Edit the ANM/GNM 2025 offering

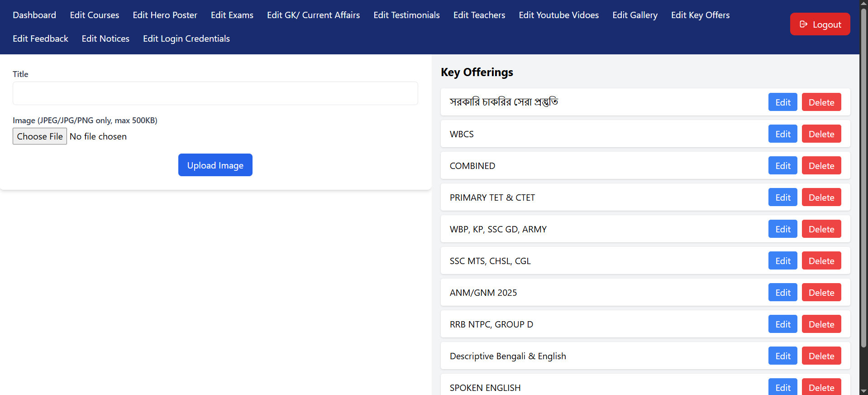782,292
